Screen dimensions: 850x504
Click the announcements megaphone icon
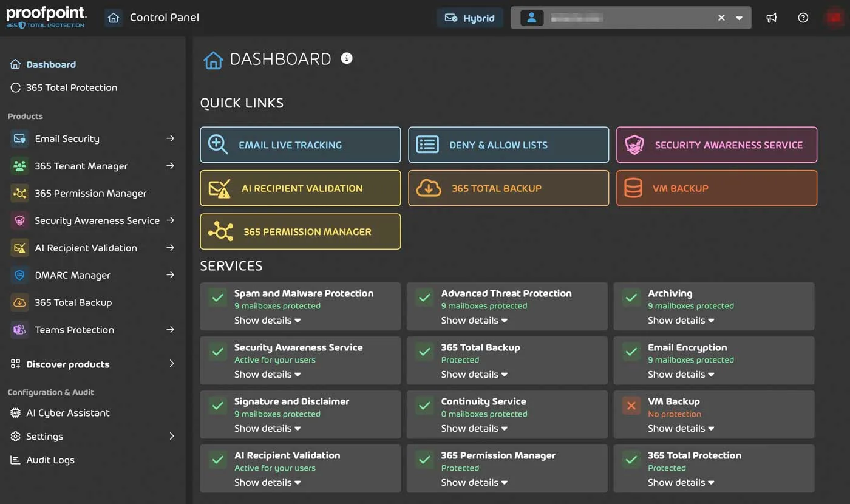click(x=771, y=18)
